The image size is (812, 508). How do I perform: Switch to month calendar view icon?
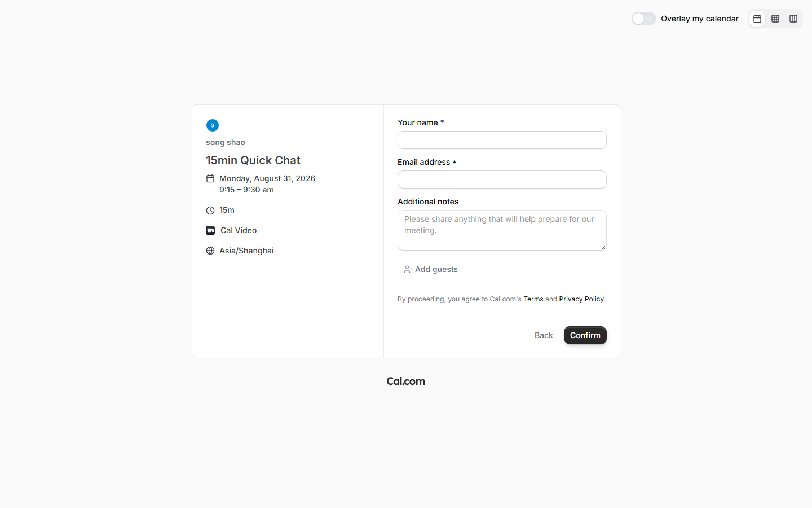757,19
